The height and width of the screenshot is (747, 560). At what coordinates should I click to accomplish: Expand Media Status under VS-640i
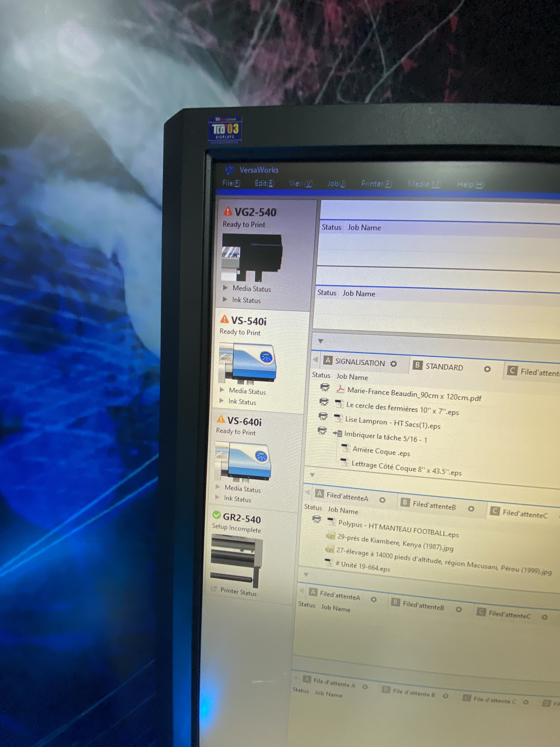[218, 487]
